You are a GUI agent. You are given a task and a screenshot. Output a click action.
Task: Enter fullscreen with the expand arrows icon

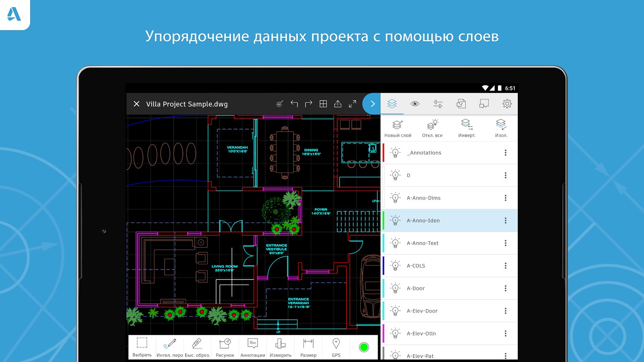point(353,104)
